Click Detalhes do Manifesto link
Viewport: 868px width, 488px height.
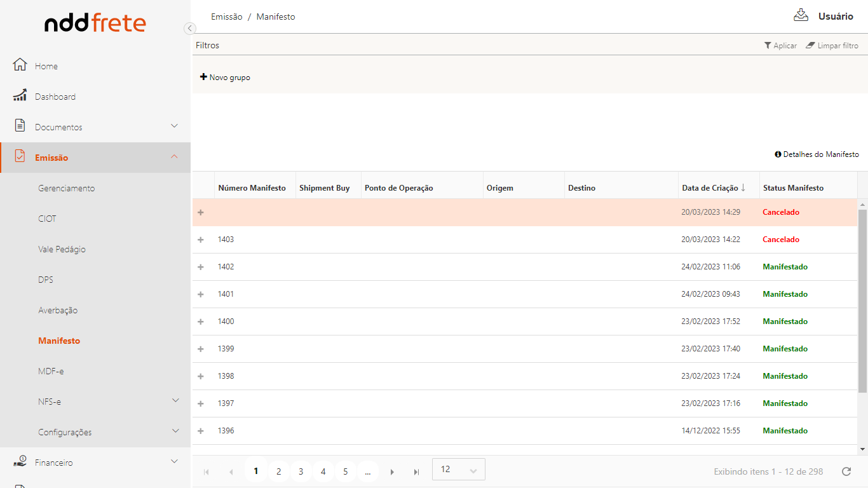tap(817, 154)
